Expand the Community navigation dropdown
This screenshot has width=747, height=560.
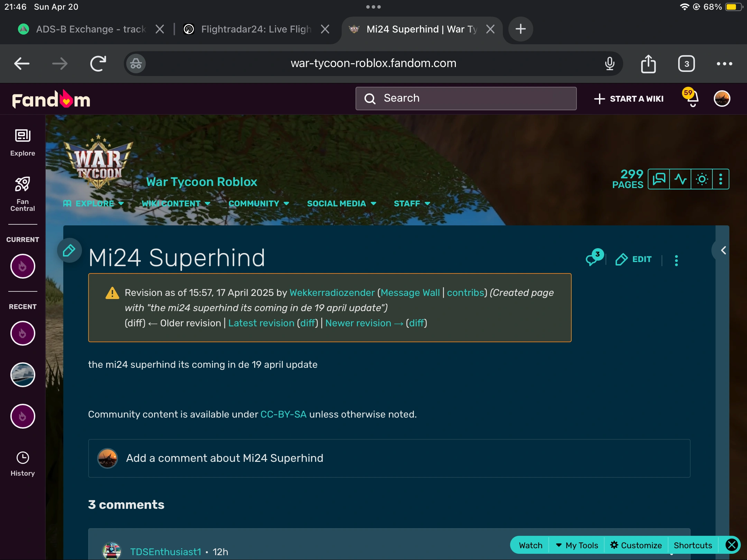258,204
